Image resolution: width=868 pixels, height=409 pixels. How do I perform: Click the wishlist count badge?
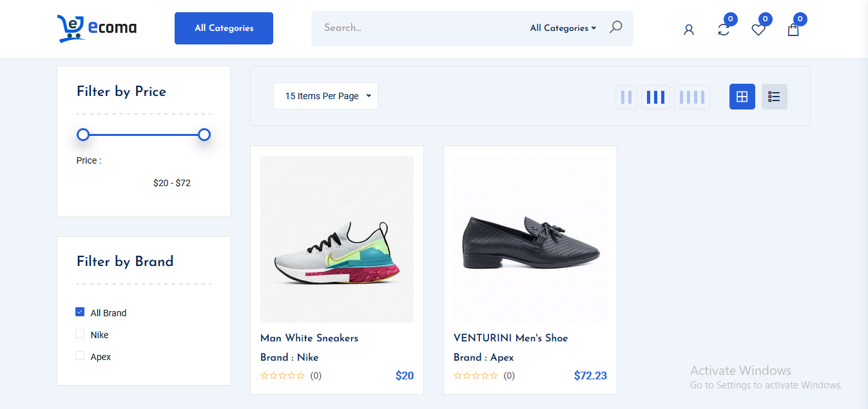[x=765, y=19]
